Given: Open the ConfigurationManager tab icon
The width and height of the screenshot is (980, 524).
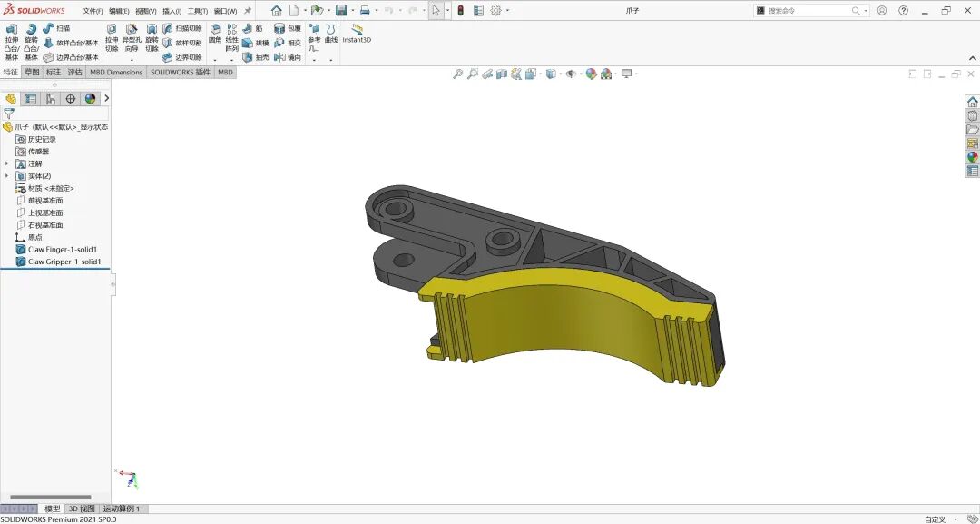Looking at the screenshot, I should [50, 99].
